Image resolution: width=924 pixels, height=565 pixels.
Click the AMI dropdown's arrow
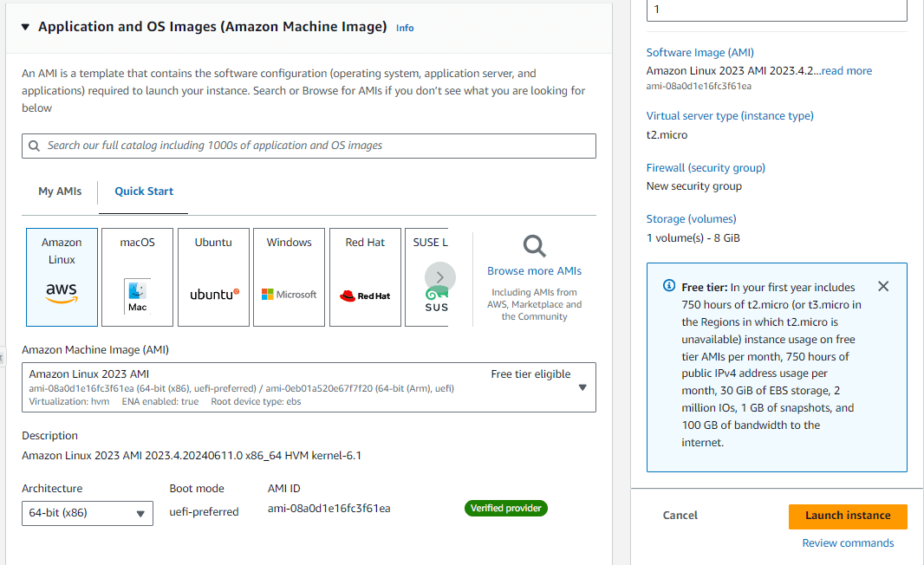coord(582,387)
